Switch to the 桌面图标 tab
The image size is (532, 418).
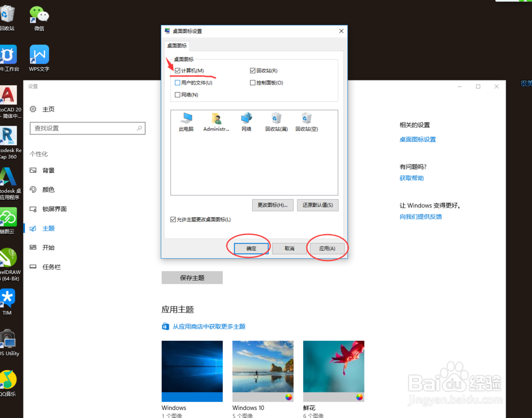click(177, 45)
